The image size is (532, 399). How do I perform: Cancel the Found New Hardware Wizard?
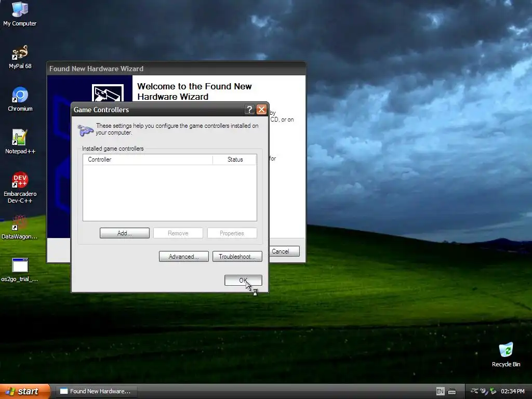(x=284, y=251)
